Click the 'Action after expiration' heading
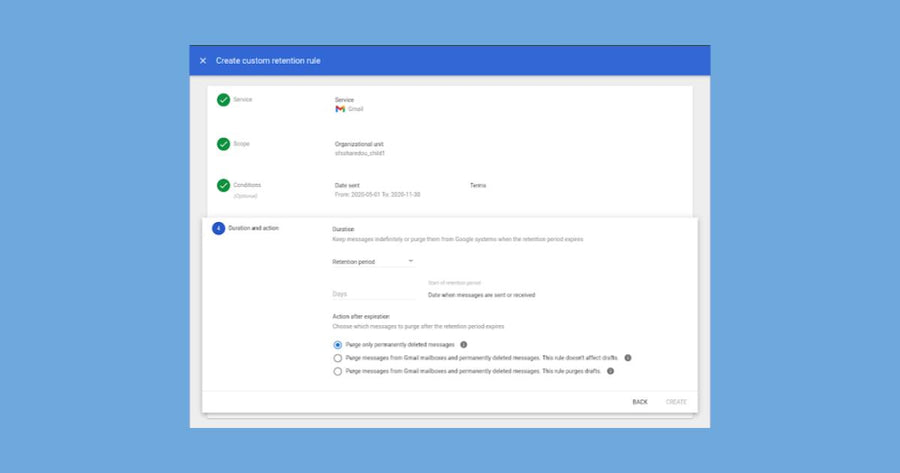Viewport: 900px width, 473px height. point(360,316)
